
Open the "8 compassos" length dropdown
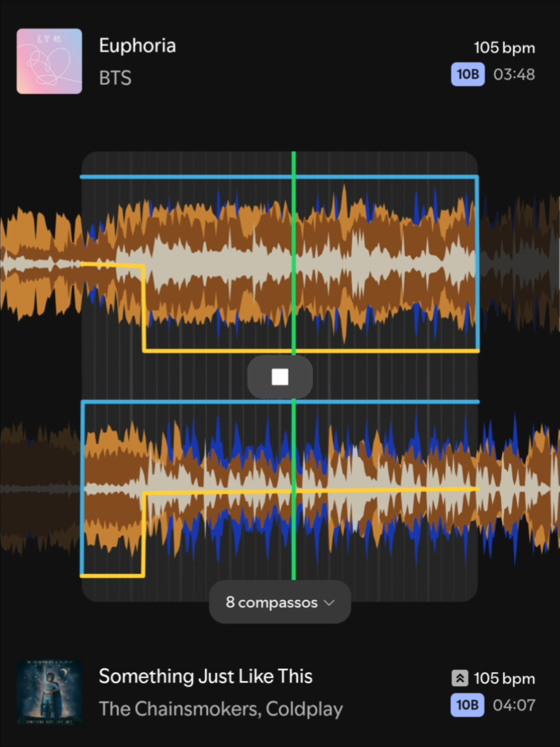pyautogui.click(x=280, y=602)
